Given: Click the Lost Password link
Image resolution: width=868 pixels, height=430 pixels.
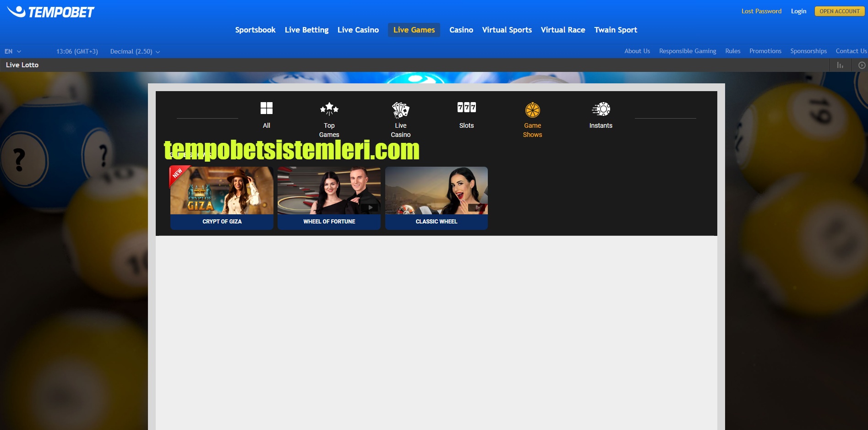Looking at the screenshot, I should [x=761, y=11].
